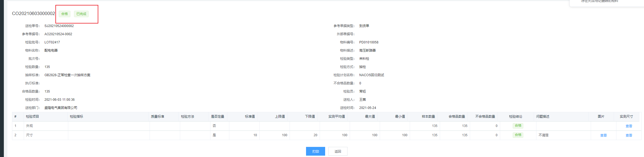Click the 检验结论 column header
The image size is (644, 157).
(515, 117)
